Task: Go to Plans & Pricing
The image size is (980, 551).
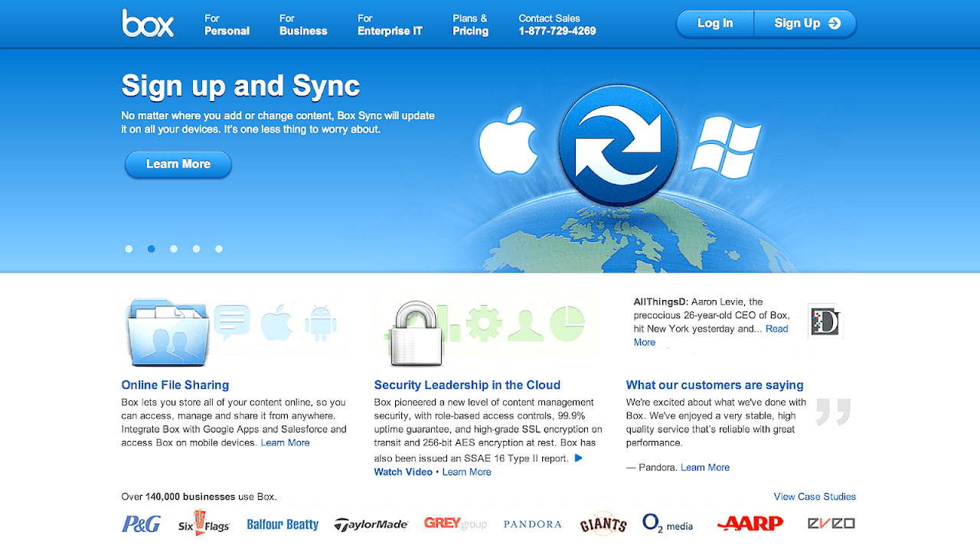Action: (471, 24)
